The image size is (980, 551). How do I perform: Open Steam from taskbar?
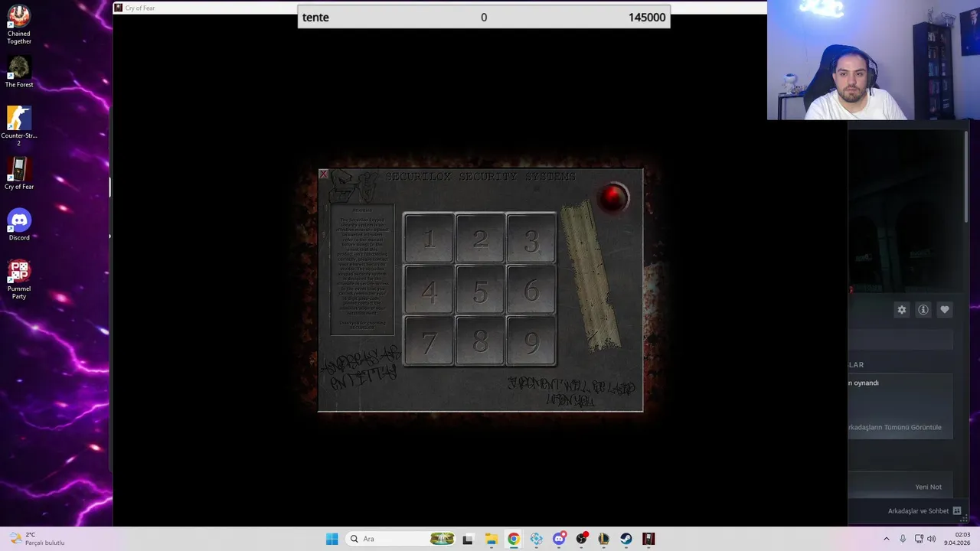(626, 539)
